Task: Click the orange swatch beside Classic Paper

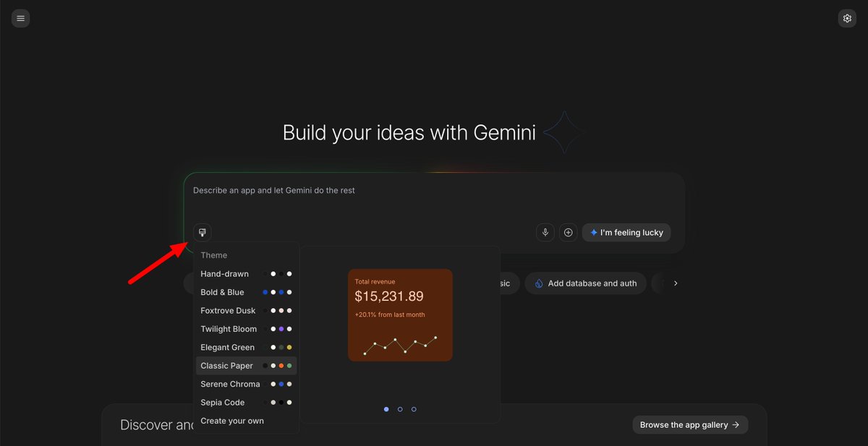Action: pos(281,366)
